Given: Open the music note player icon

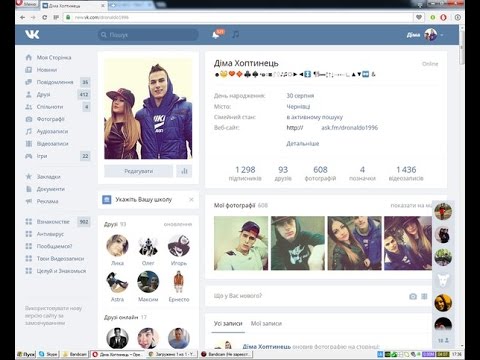Looking at the screenshot, I should tap(235, 34).
